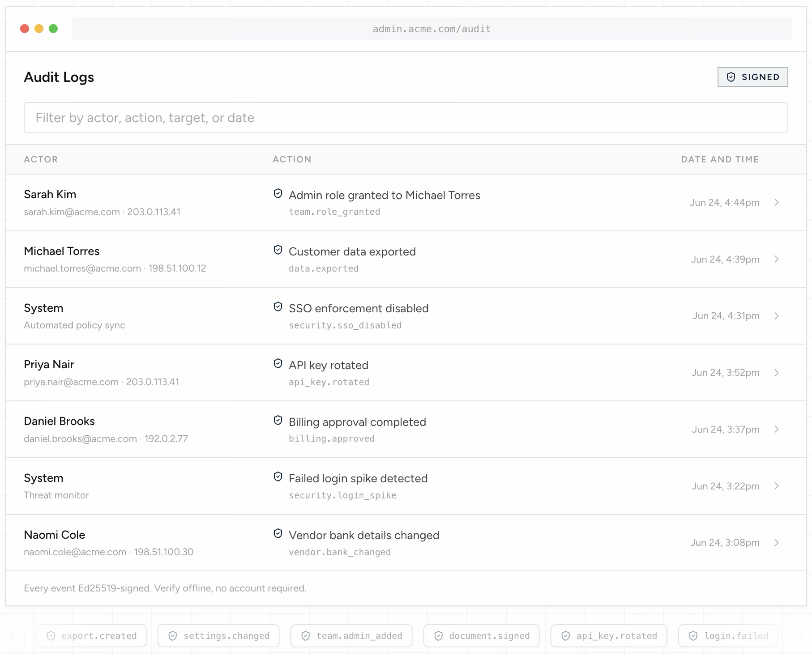Expand the Priya Nair row chevron
The width and height of the screenshot is (812, 655).
point(777,373)
